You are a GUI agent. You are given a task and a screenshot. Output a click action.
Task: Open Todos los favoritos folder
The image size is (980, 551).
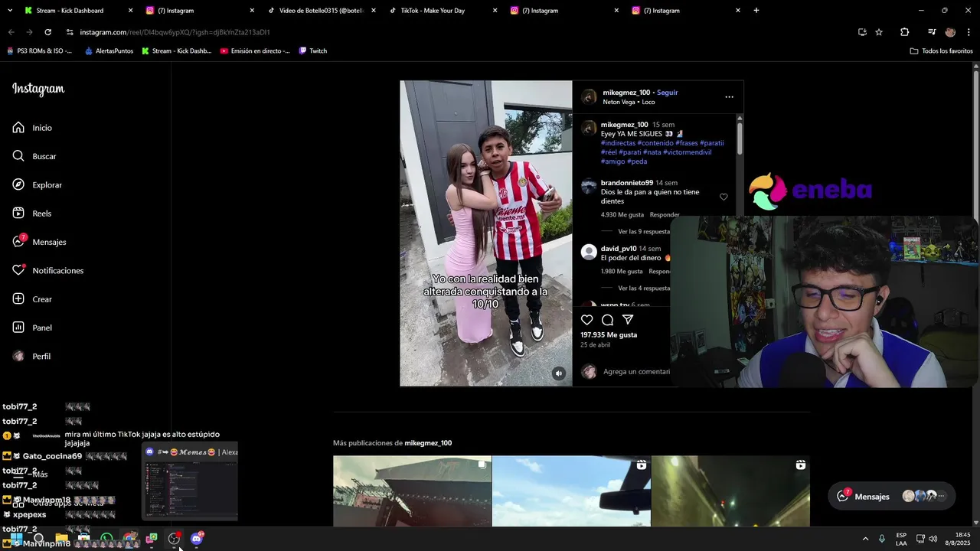point(942,51)
